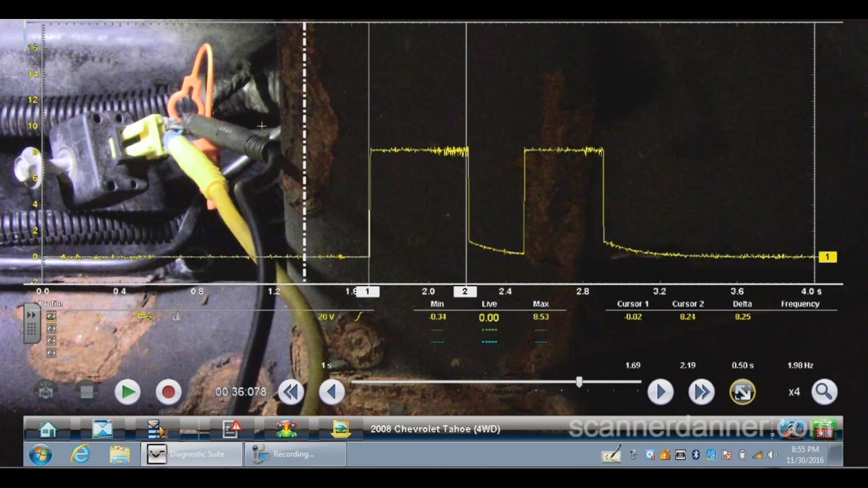Stop the recording with the stop button

[86, 392]
